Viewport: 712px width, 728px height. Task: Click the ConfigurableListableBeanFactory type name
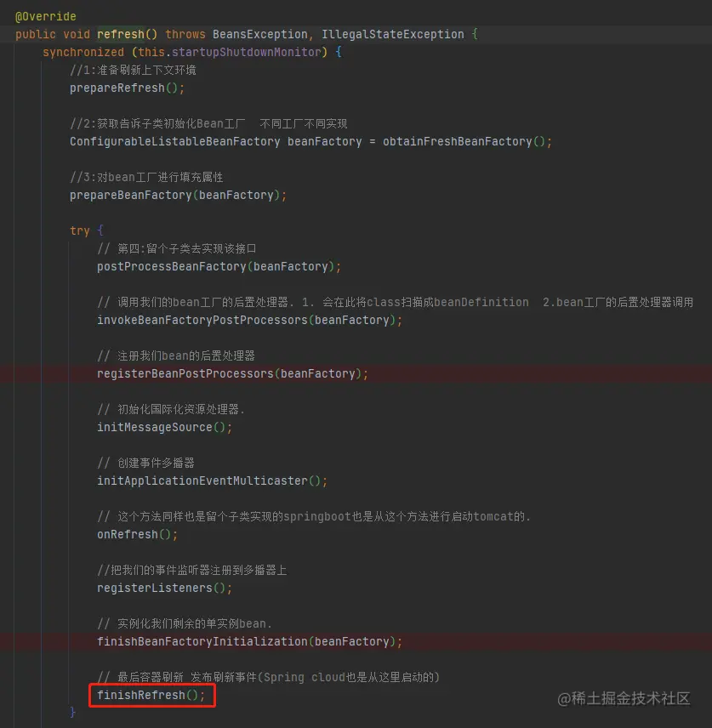[x=175, y=142]
